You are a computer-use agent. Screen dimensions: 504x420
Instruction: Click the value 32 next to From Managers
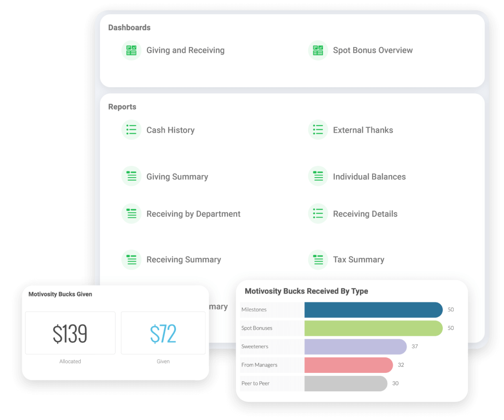tap(401, 365)
